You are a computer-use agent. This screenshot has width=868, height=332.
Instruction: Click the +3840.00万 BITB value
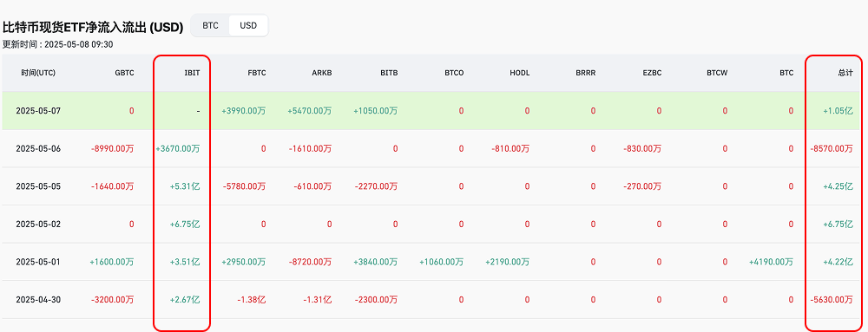[375, 263]
